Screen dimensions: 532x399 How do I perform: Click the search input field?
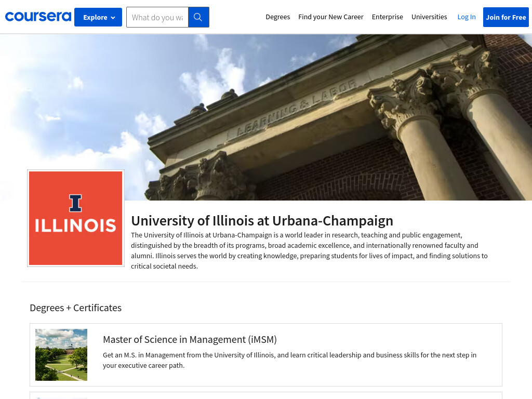click(157, 17)
